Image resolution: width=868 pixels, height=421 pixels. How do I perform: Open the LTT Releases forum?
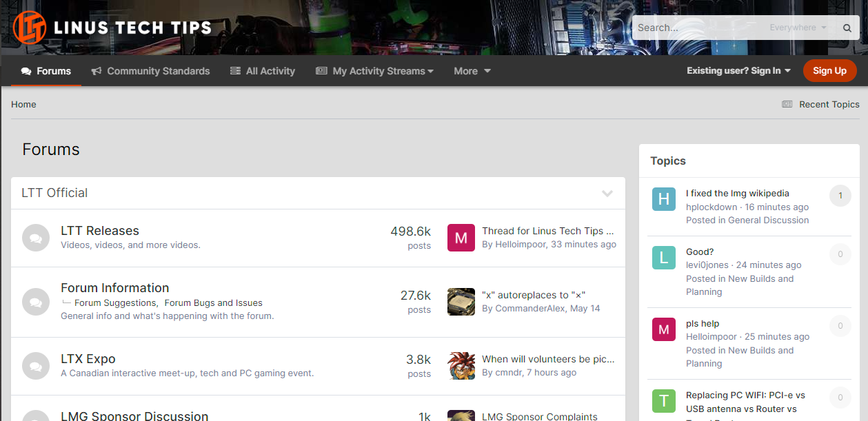tap(100, 231)
